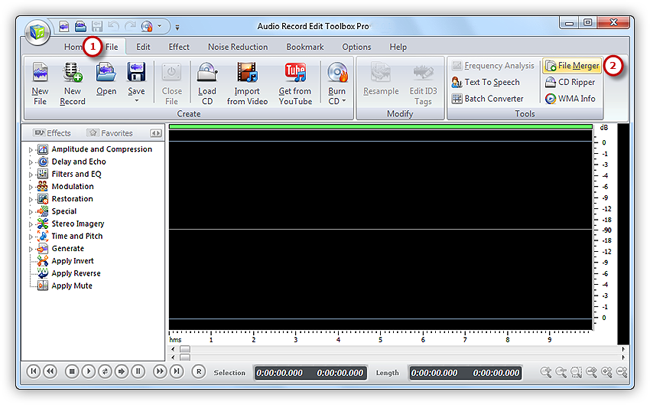
Task: Open the Save dropdown arrow in ribbon
Action: pos(136,101)
